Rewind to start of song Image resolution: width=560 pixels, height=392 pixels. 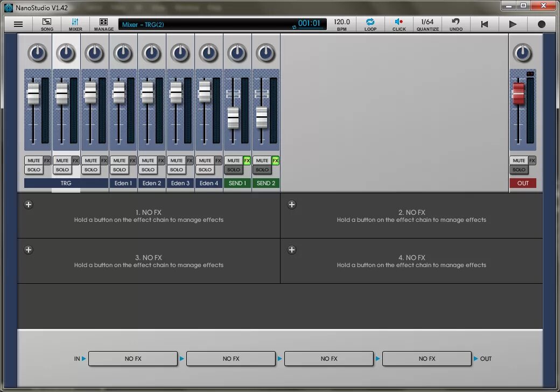coord(484,24)
